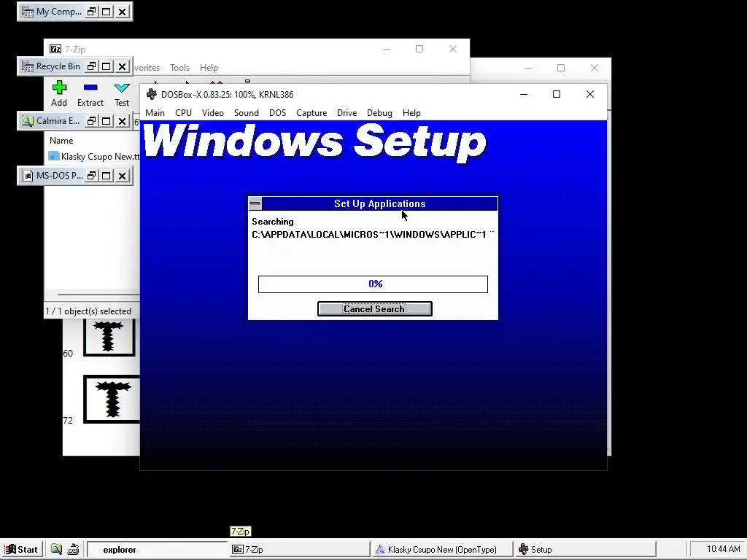The width and height of the screenshot is (747, 560).
Task: Open the Drive menu in DOSBox-X
Action: coord(347,113)
